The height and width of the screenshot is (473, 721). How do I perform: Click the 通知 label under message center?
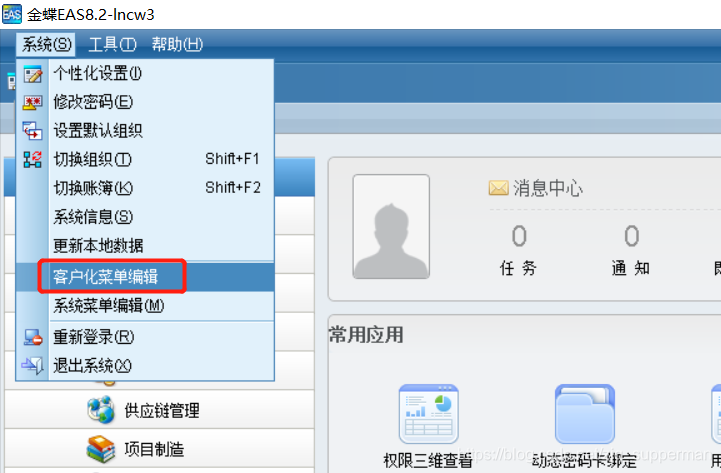(x=631, y=268)
